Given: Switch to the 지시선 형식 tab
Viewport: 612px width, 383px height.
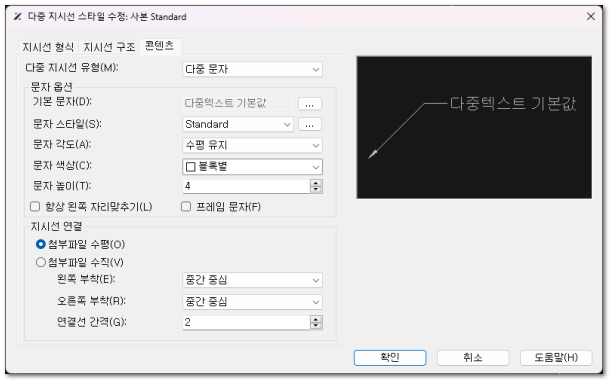Looking at the screenshot, I should (48, 47).
